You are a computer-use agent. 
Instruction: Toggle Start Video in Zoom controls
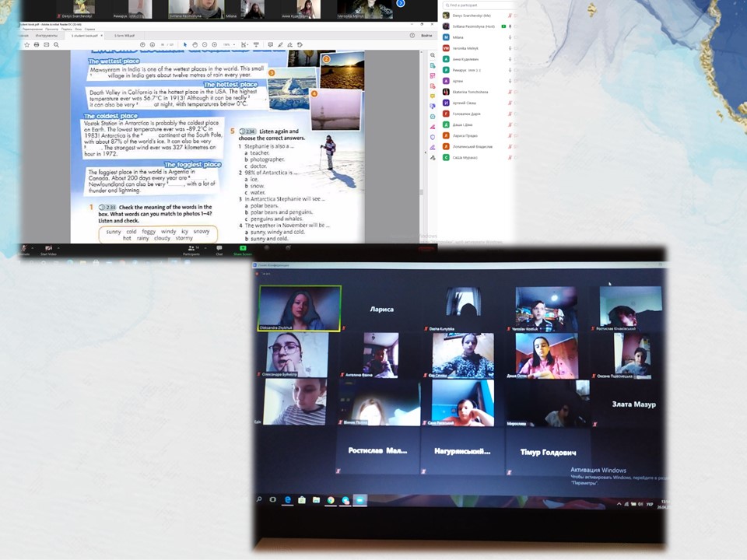click(48, 250)
